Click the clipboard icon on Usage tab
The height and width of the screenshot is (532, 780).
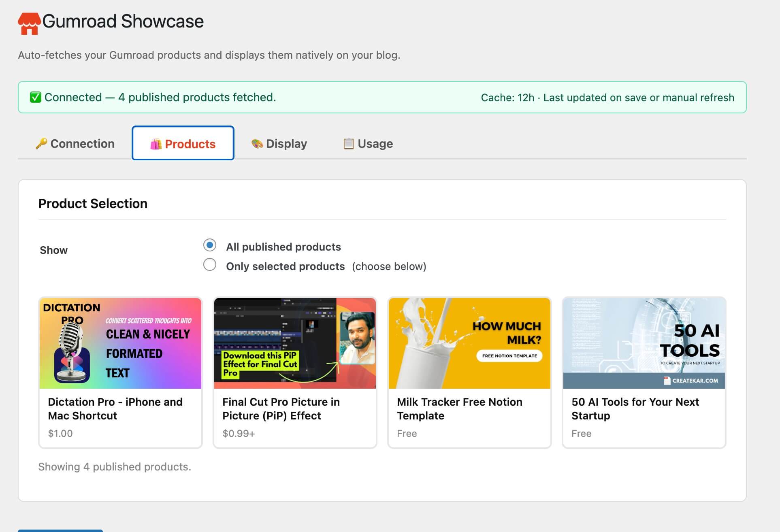(349, 144)
